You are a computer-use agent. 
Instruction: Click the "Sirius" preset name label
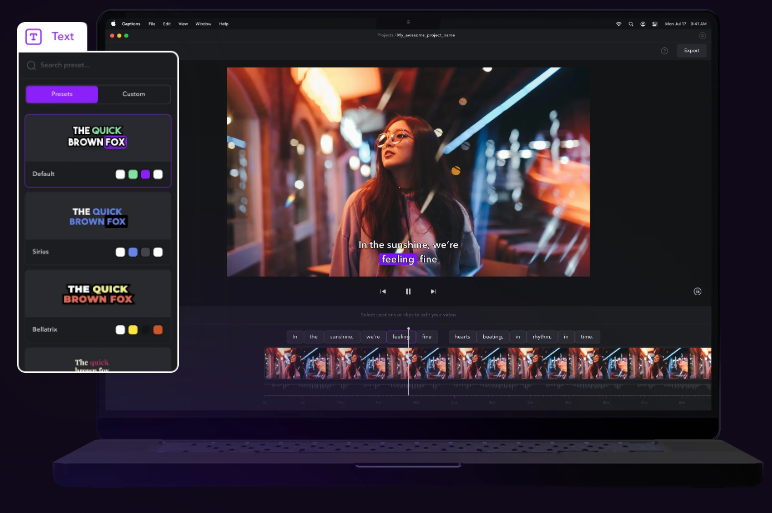coord(40,252)
